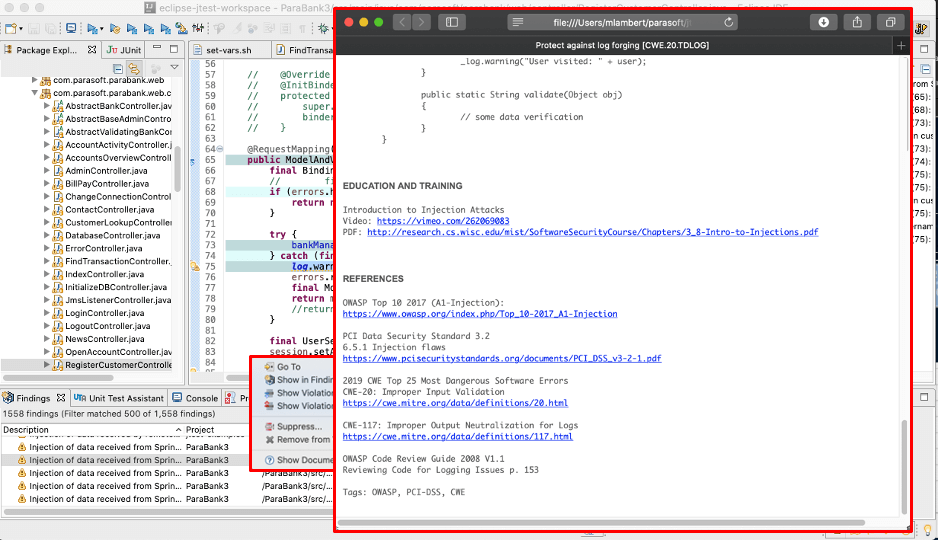
Task: Close the Package Explorer tab
Action: pyautogui.click(x=92, y=50)
